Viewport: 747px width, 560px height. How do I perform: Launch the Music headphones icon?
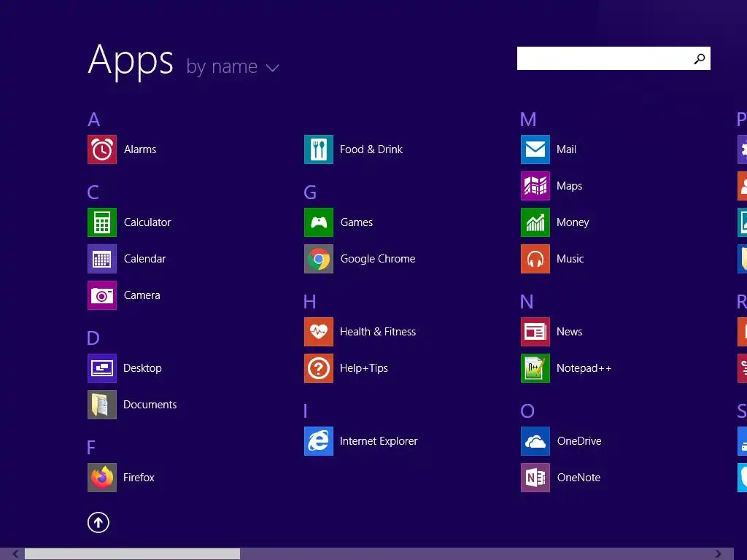point(535,259)
